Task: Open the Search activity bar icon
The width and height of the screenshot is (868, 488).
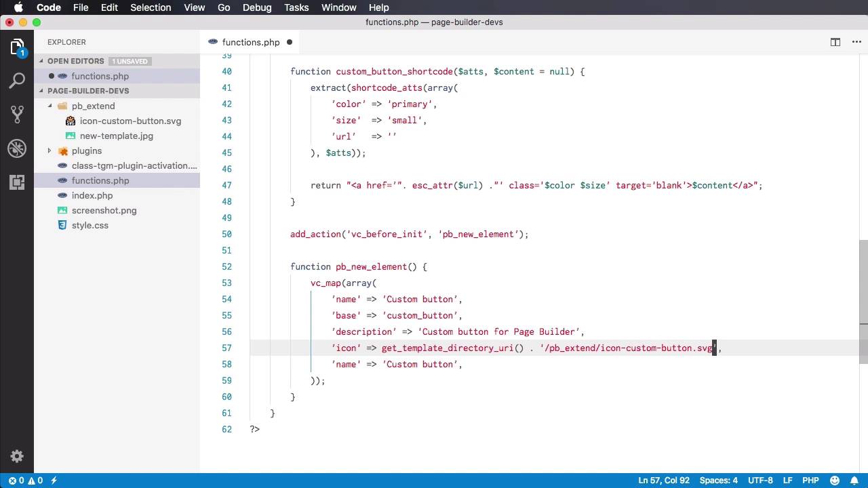Action: [17, 81]
